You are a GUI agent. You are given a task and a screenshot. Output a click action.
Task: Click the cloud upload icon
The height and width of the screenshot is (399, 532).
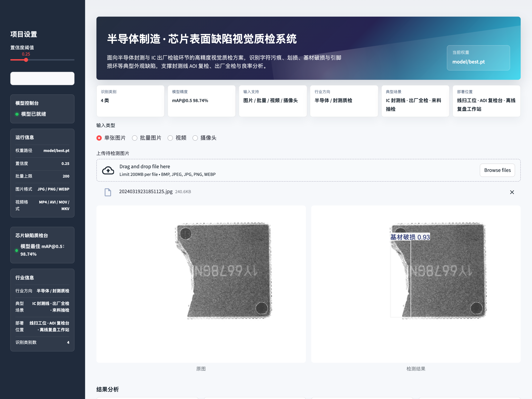tap(108, 170)
